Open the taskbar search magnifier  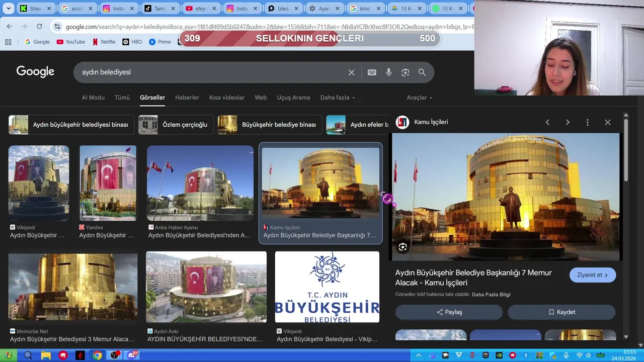pos(28,355)
